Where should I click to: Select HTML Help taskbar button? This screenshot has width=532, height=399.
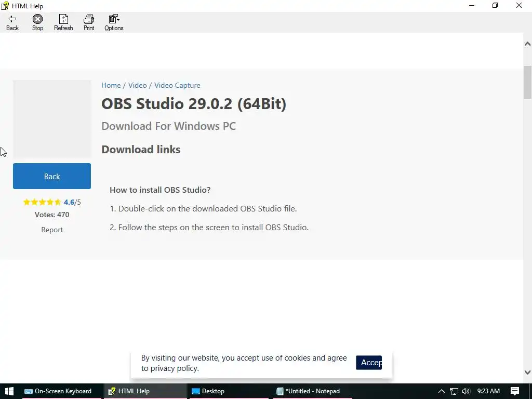coord(145,391)
